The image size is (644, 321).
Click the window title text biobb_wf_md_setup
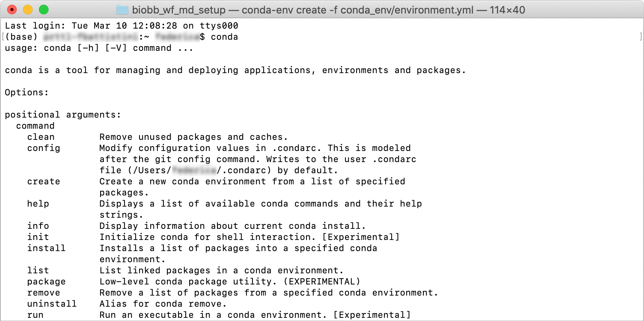pos(179,10)
